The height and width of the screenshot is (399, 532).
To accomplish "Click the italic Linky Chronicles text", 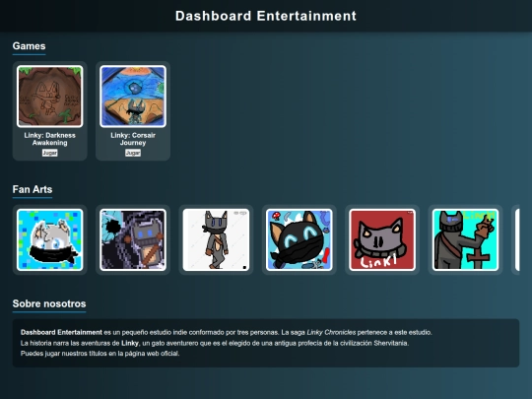I will [x=331, y=333].
